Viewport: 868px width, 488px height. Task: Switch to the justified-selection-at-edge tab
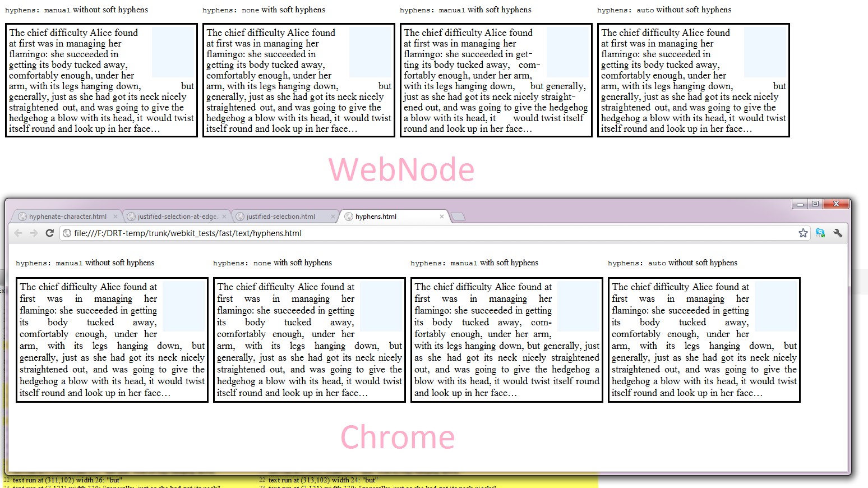coord(177,217)
